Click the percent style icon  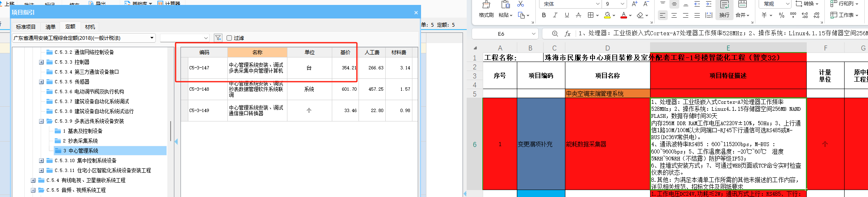coord(781,15)
